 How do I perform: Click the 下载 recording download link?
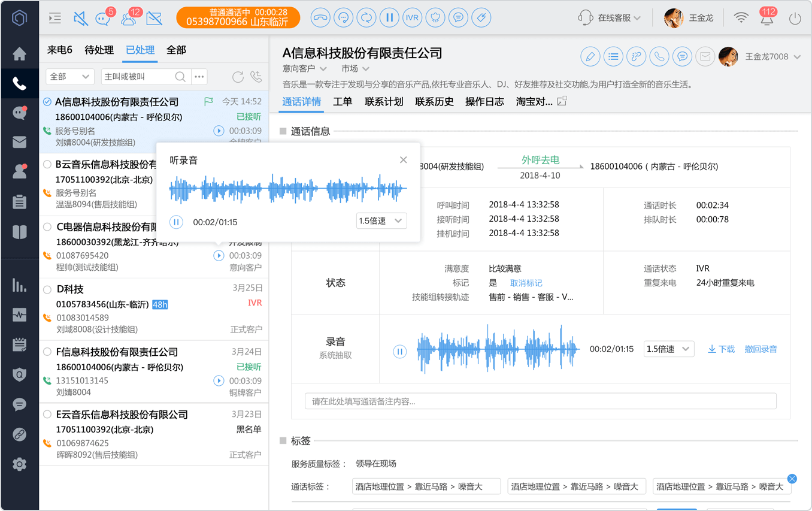(x=721, y=349)
